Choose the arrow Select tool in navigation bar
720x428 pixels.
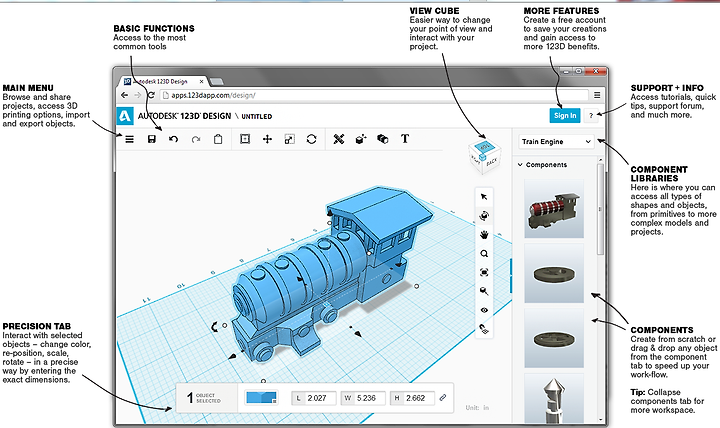[484, 197]
